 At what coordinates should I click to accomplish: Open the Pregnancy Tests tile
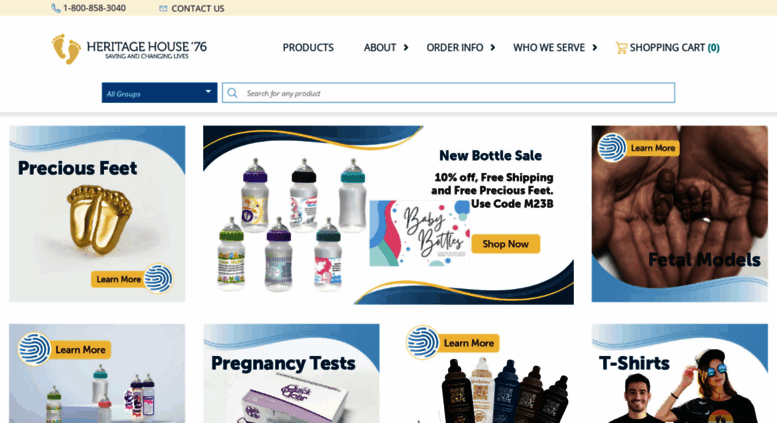(291, 373)
